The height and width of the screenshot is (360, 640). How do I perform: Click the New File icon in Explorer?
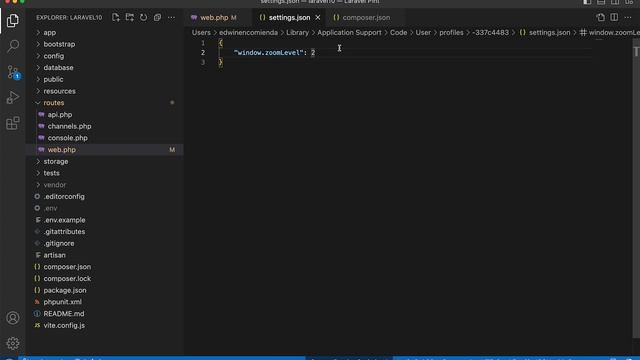point(116,18)
